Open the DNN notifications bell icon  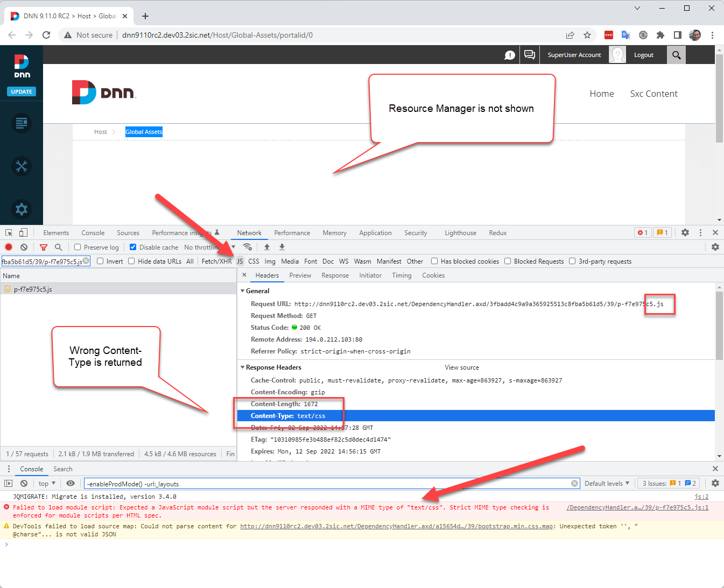(509, 54)
